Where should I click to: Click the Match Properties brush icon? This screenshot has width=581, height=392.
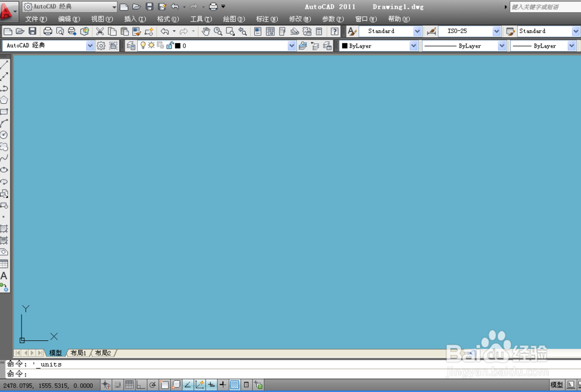(x=137, y=31)
